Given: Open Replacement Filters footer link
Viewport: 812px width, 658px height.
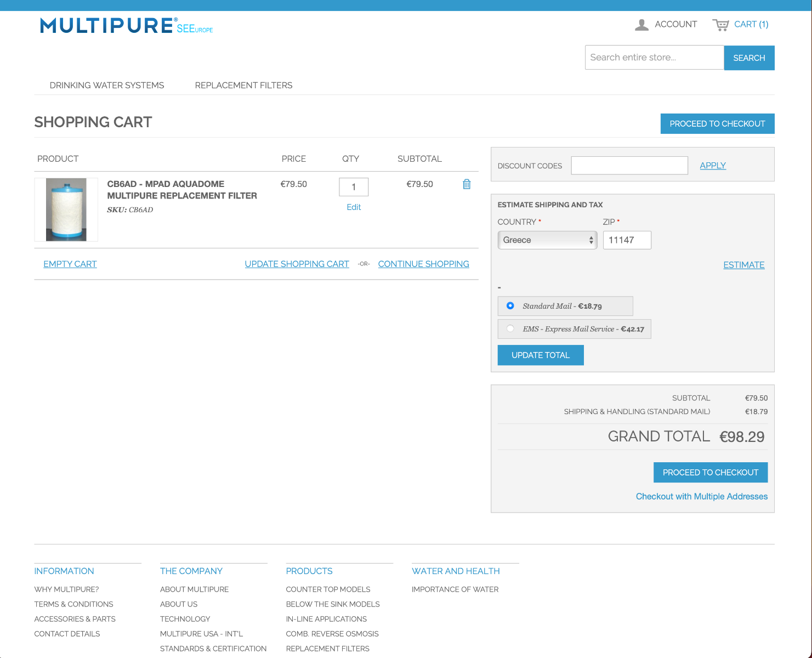Looking at the screenshot, I should pos(328,649).
